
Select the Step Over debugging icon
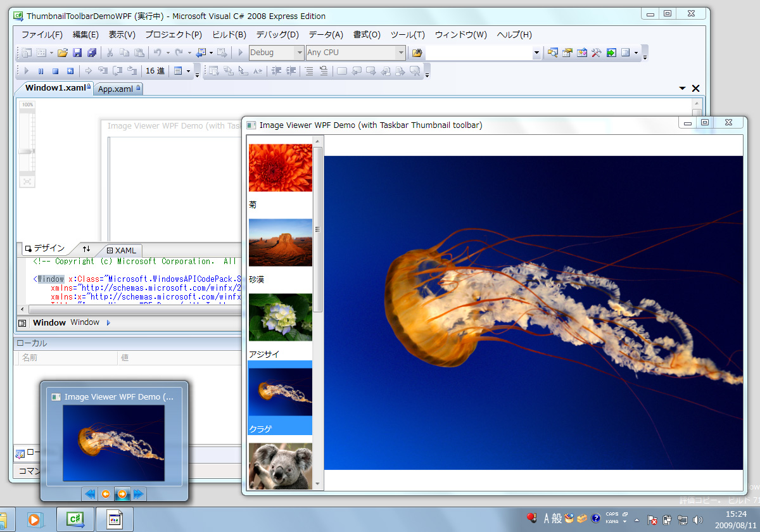(117, 71)
